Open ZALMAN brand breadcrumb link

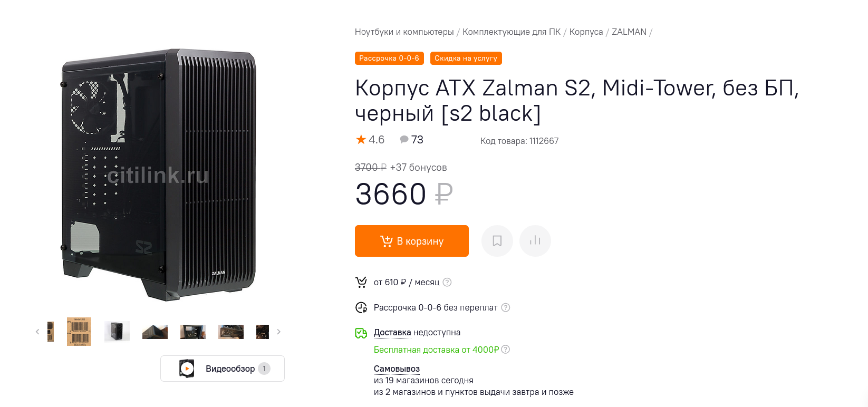[629, 32]
